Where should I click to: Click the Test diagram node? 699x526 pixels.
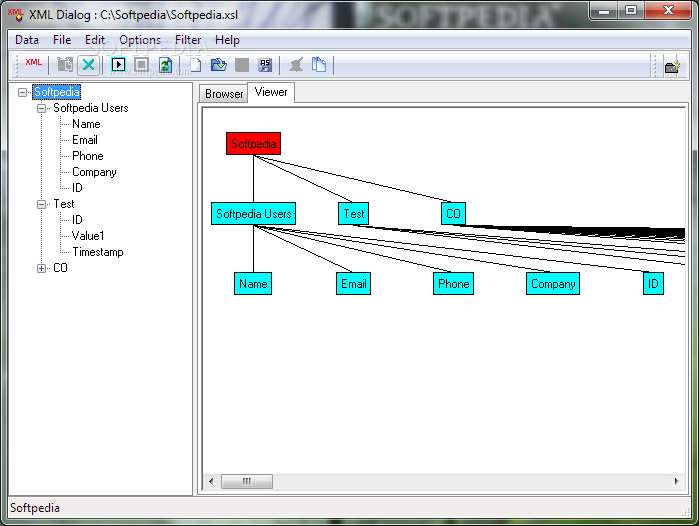tap(354, 214)
